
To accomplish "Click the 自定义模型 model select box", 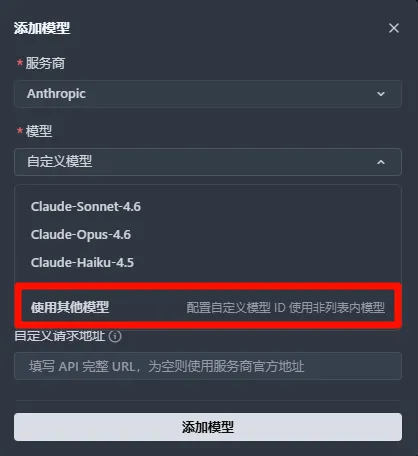I will [x=208, y=162].
